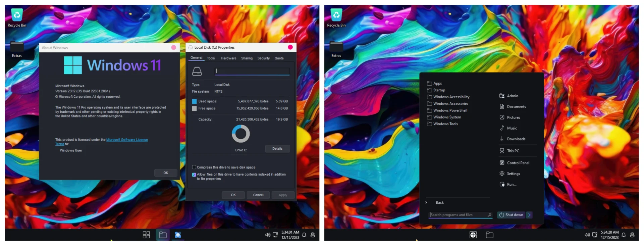Open notifications bell on right taskbar
Screen dimensions: 644x246
(x=624, y=235)
